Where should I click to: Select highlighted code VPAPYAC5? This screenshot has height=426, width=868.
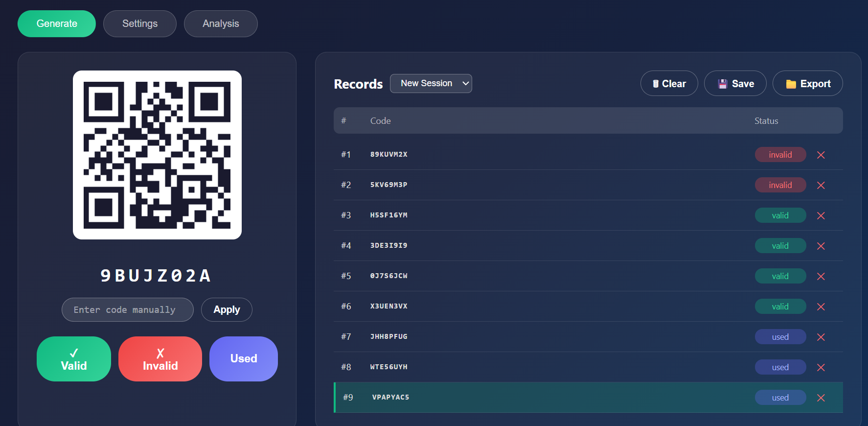click(391, 397)
